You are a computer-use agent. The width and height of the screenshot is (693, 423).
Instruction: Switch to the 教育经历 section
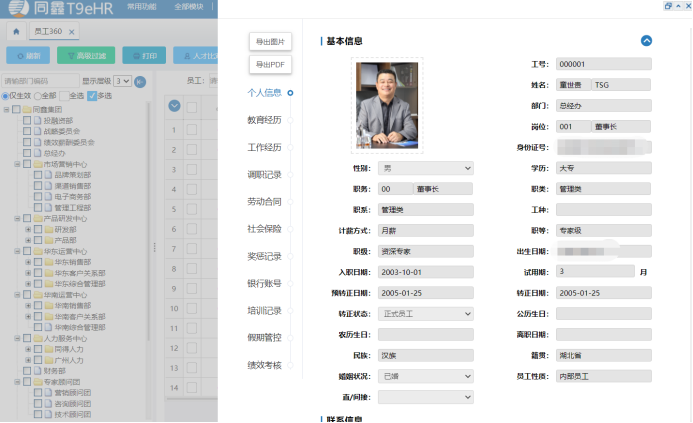(x=264, y=120)
